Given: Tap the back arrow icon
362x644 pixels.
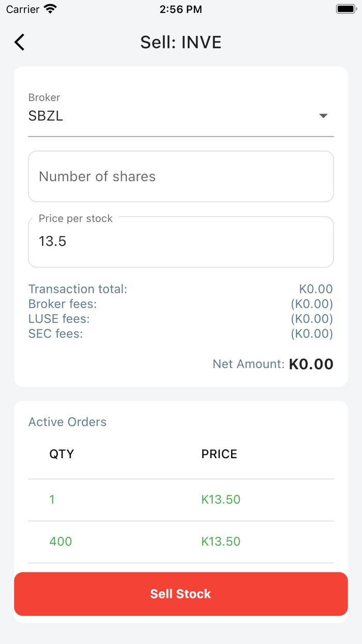Looking at the screenshot, I should click(20, 42).
